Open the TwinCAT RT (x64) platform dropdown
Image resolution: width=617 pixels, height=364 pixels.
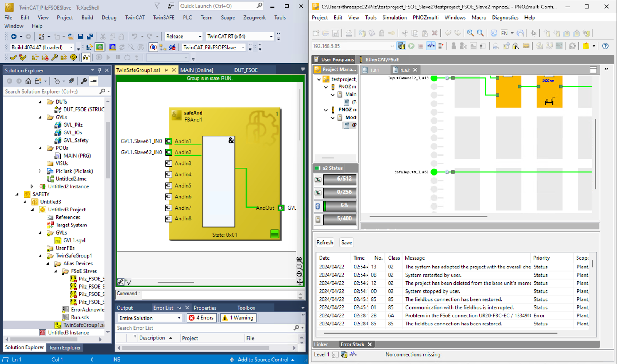coord(240,36)
